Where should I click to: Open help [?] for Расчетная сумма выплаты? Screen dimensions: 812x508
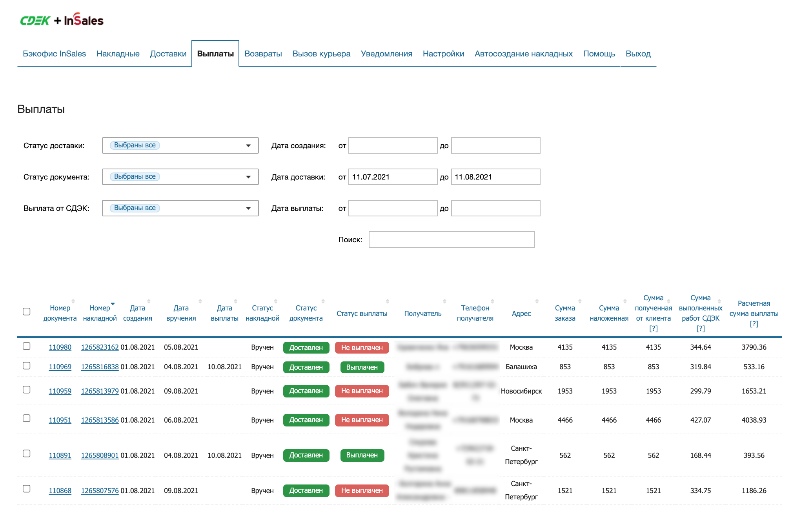tap(754, 324)
